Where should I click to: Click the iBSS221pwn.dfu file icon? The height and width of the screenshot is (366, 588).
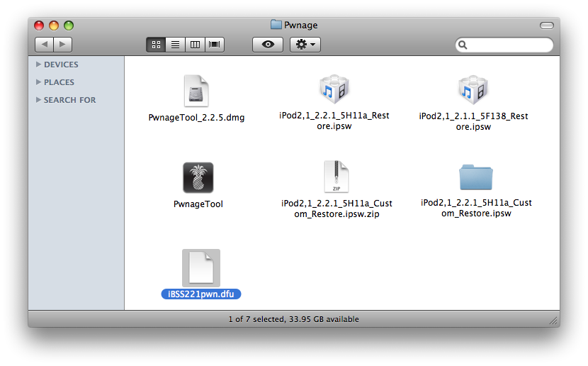click(x=200, y=267)
